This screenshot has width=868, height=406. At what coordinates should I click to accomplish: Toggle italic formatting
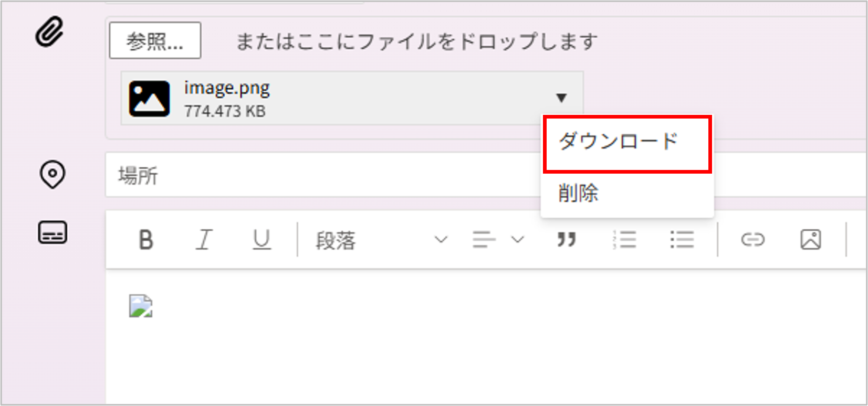click(x=204, y=240)
